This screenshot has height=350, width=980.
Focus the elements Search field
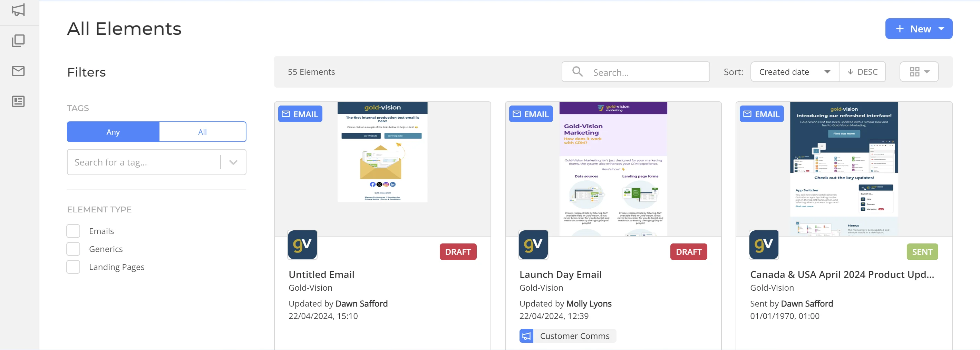click(x=636, y=72)
